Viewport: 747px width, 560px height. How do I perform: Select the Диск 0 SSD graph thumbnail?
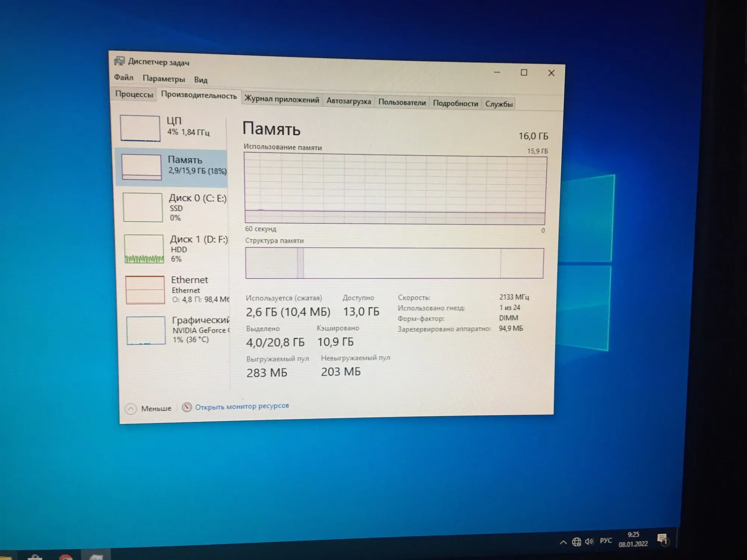pos(143,208)
